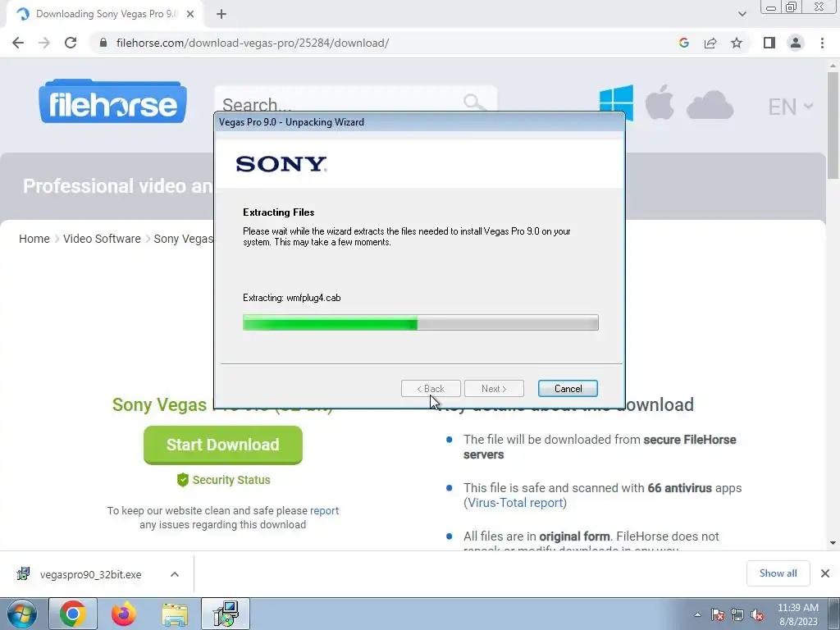The height and width of the screenshot is (630, 840).
Task: Open a new tab with plus button
Action: (221, 14)
